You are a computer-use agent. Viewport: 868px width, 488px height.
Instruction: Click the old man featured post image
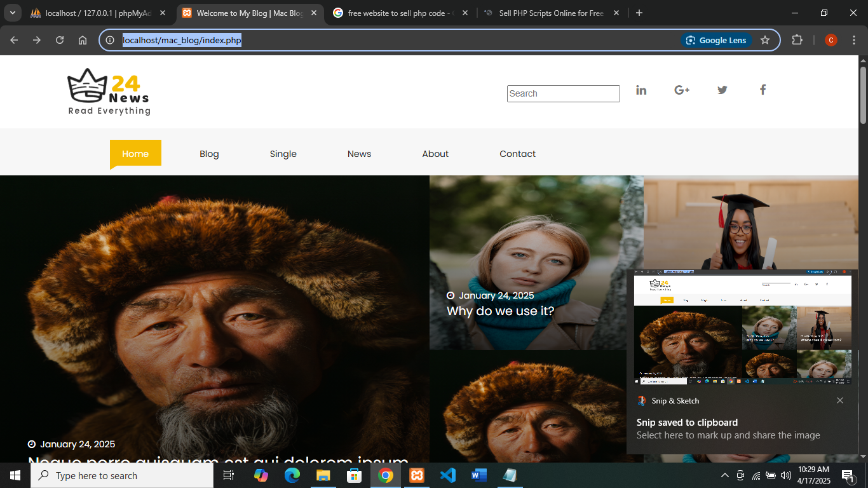tap(215, 319)
